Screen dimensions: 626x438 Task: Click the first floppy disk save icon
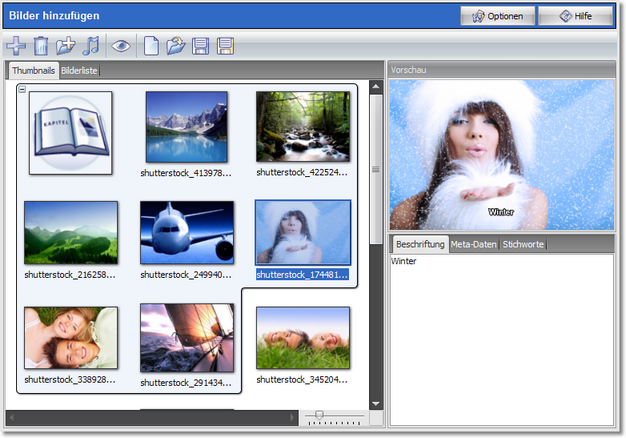point(201,45)
